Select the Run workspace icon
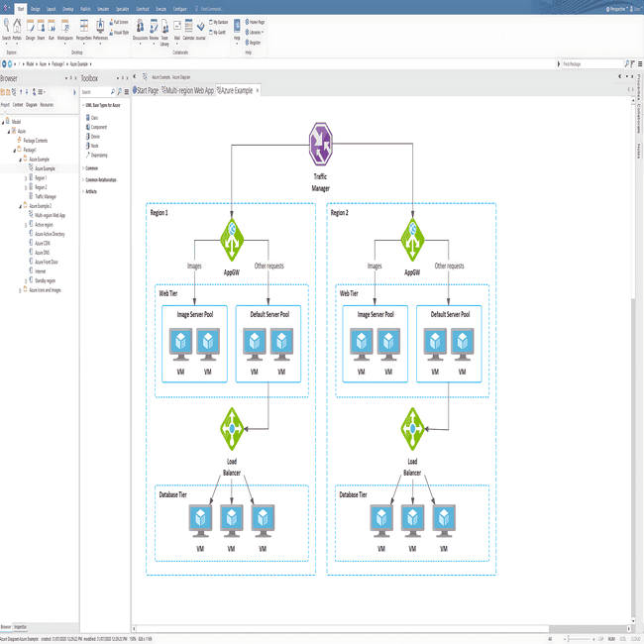Screen dimensions: 644x644 (52, 29)
